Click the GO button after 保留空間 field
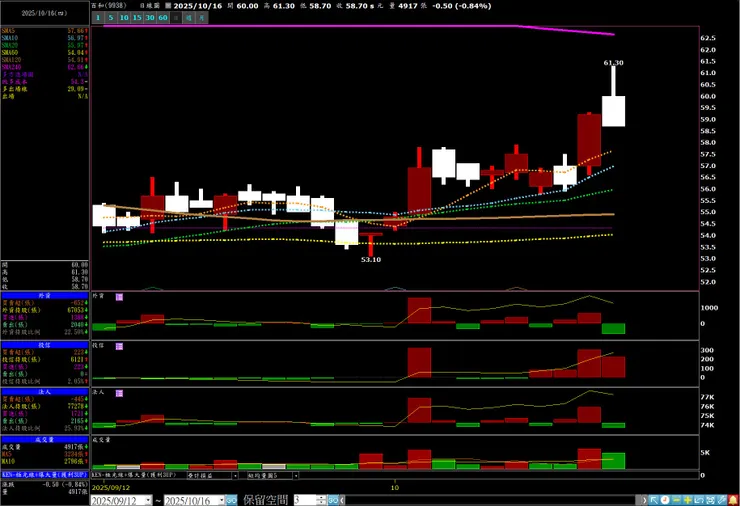Screen dimensions: 740x506 click(x=333, y=500)
